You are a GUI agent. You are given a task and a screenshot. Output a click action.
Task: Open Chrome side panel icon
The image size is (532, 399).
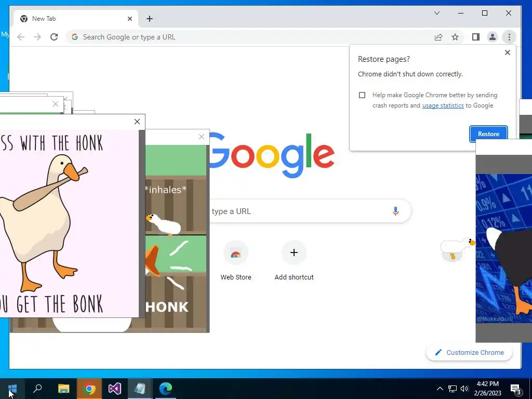pyautogui.click(x=476, y=37)
